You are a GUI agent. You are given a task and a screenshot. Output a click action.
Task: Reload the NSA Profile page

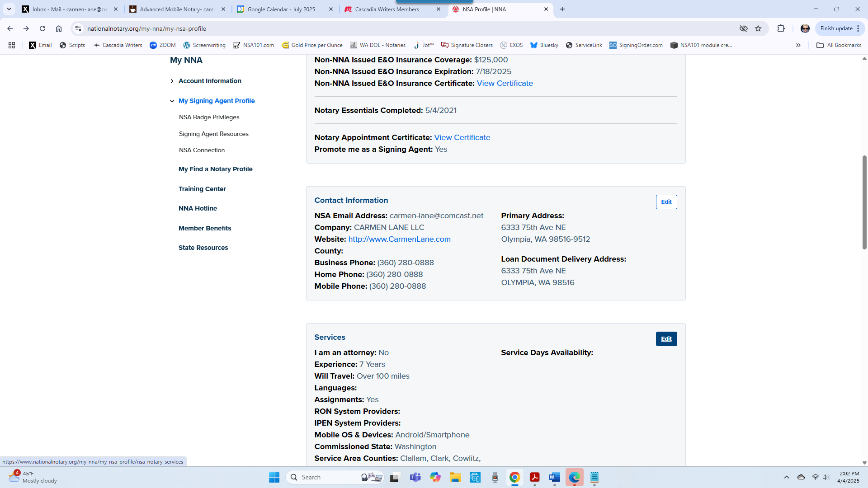tap(42, 28)
